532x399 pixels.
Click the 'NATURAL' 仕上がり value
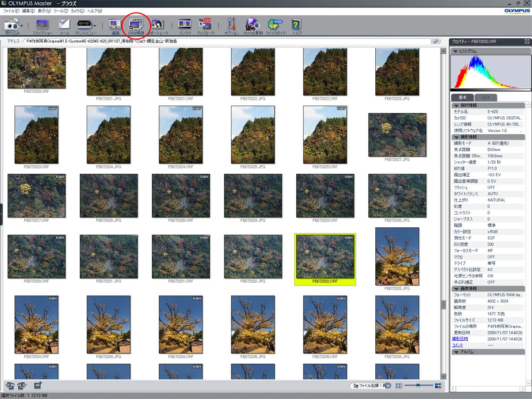click(x=496, y=200)
